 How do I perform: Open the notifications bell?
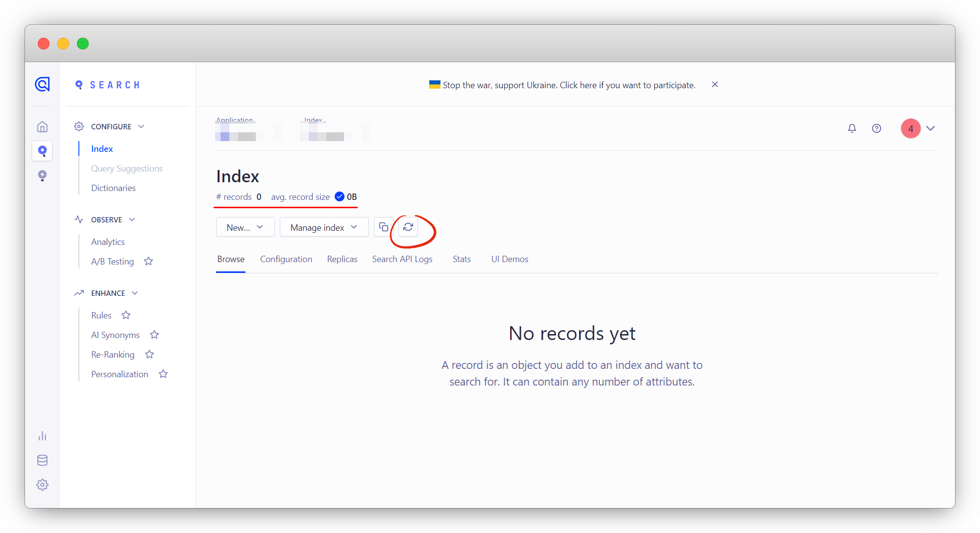(x=852, y=128)
